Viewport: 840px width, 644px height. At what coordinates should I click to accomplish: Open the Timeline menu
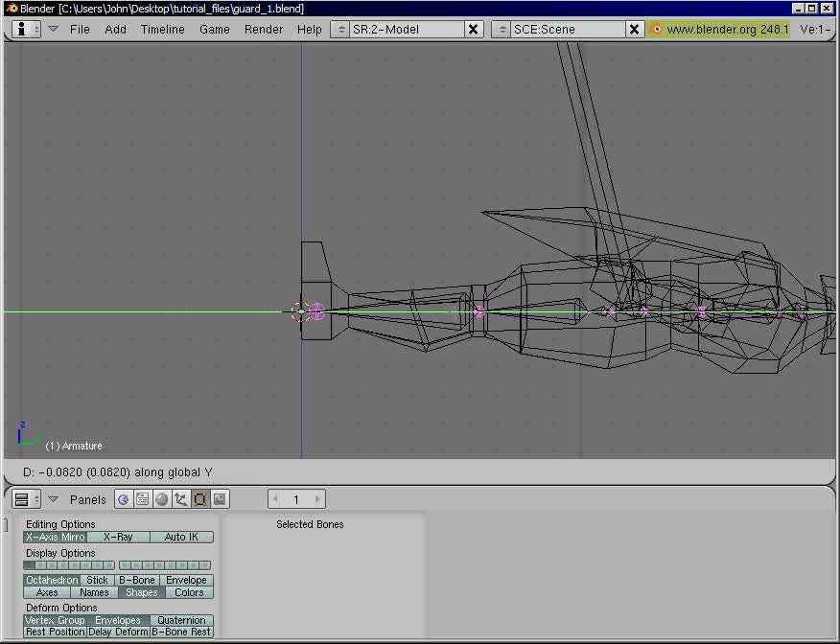point(161,29)
